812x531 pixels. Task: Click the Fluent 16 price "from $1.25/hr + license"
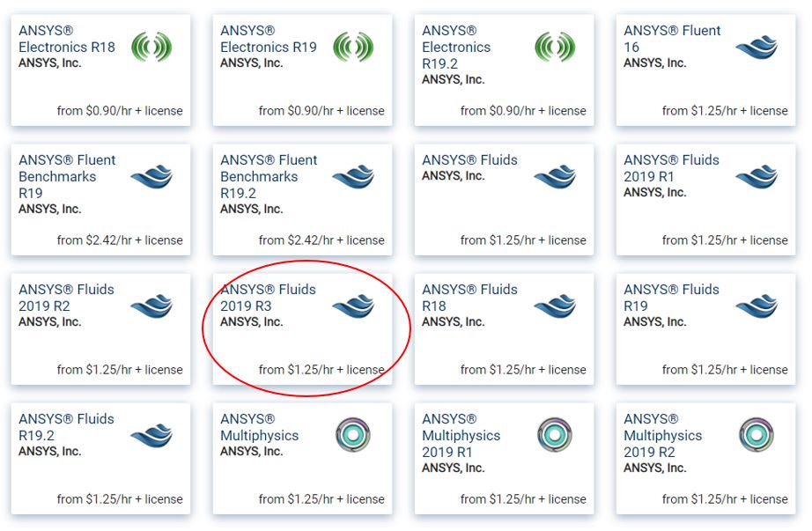click(725, 111)
